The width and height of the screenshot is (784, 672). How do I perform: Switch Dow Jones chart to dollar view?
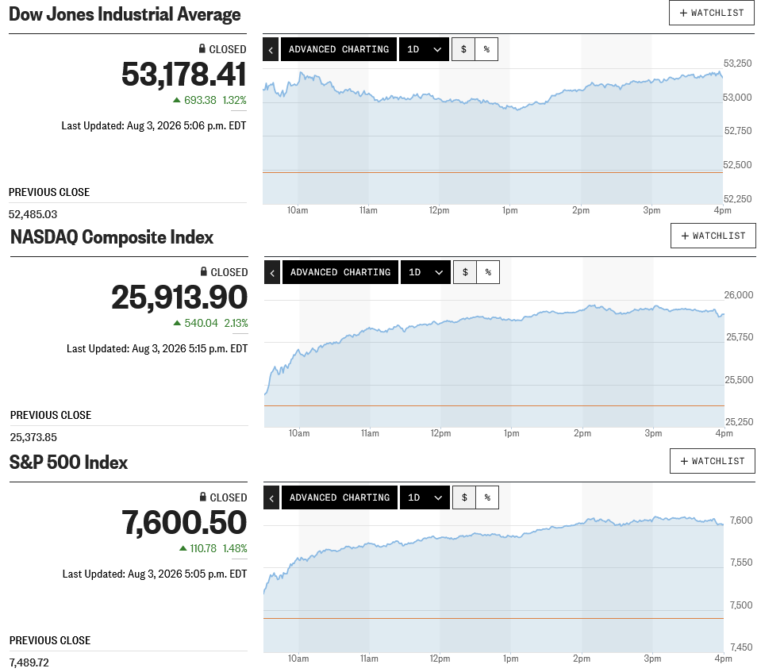click(x=463, y=49)
